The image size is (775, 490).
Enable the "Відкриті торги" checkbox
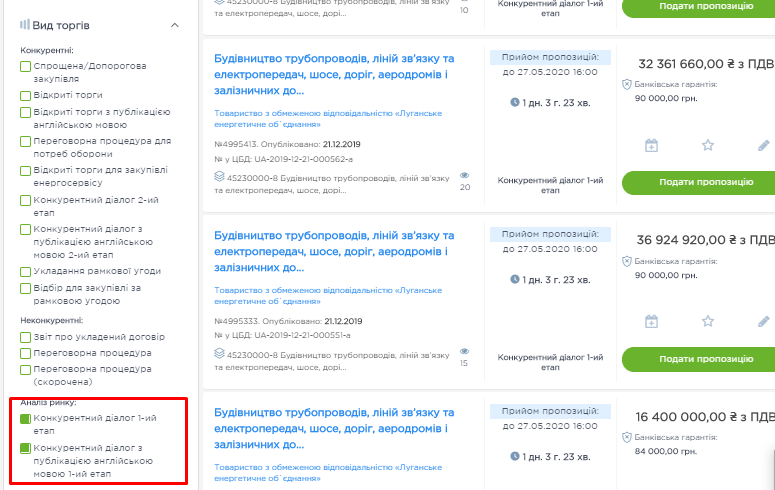tap(26, 96)
